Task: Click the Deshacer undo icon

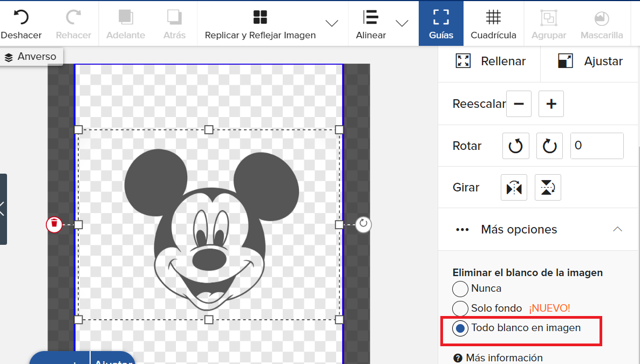Action: 21,17
